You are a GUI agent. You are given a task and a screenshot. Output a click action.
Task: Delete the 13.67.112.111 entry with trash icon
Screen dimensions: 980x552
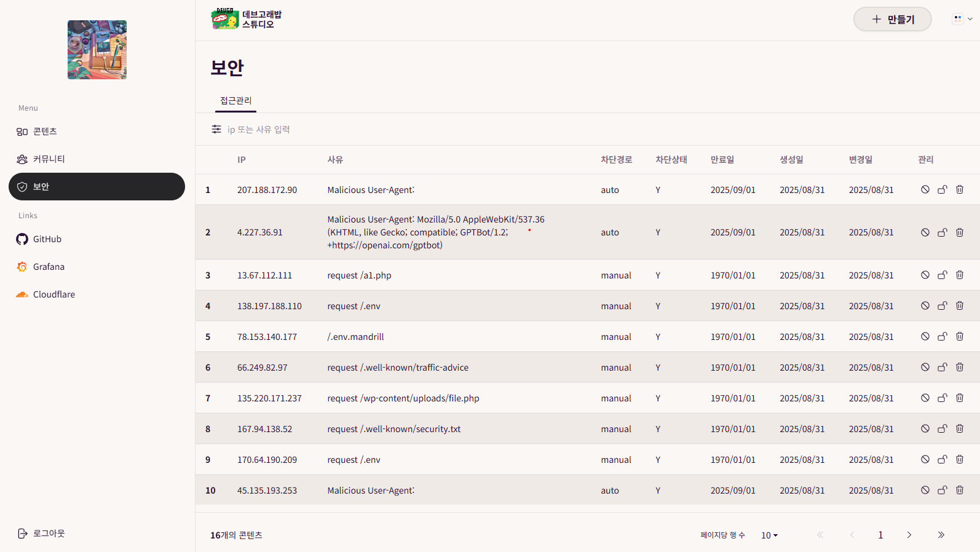(x=959, y=275)
